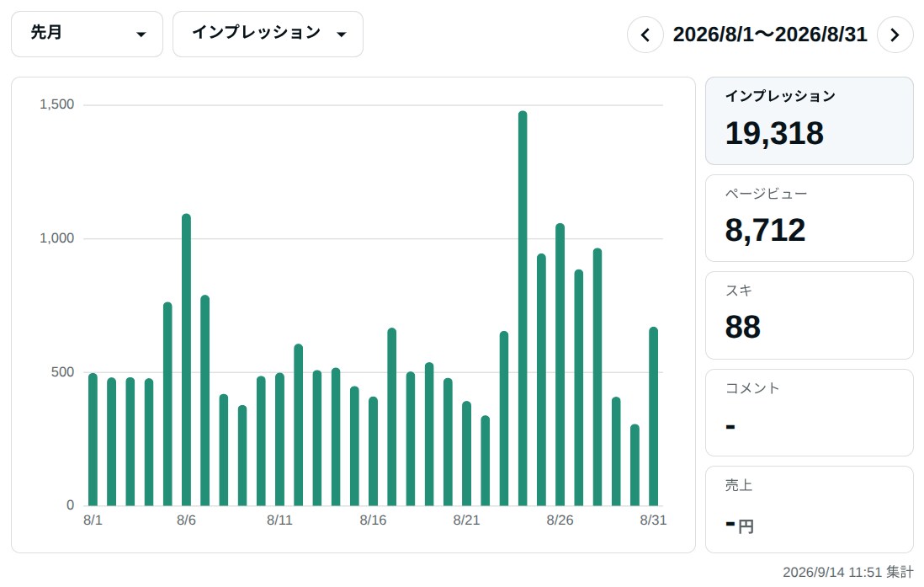The width and height of the screenshot is (924, 587).
Task: Click the 8/31 x-axis label
Action: (654, 520)
